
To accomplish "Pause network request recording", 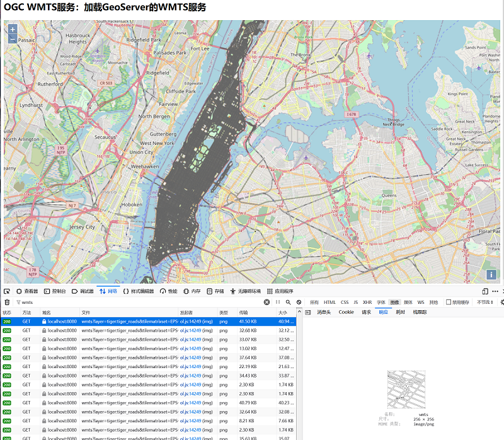I will point(278,303).
